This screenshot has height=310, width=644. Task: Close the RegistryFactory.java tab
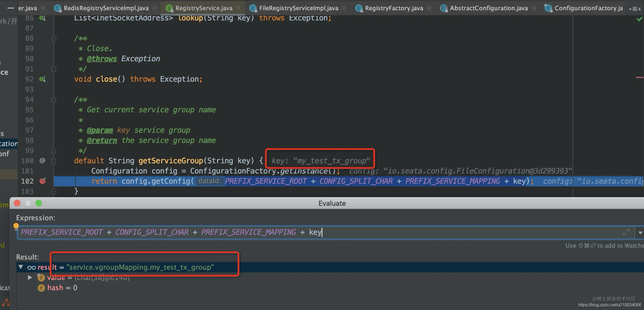(x=429, y=8)
